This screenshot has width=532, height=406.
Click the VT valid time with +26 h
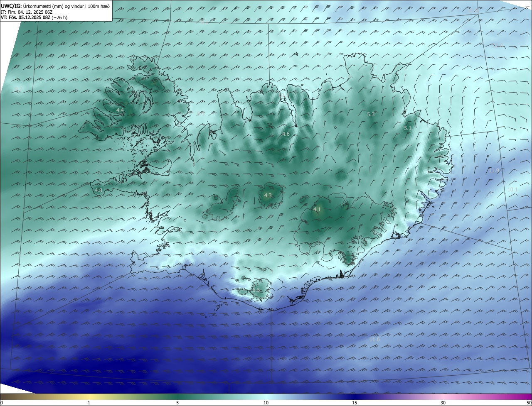coord(33,18)
